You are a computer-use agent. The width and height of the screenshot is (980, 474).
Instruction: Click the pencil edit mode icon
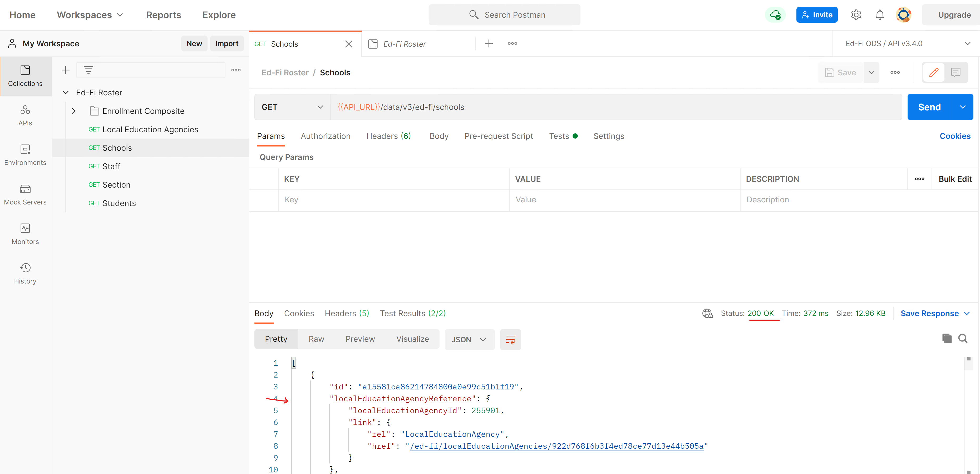(x=934, y=72)
